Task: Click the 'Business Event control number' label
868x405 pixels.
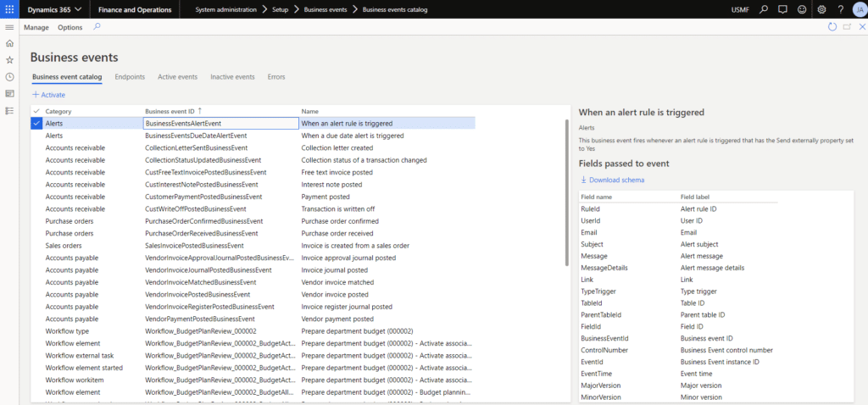Action: [x=726, y=350]
